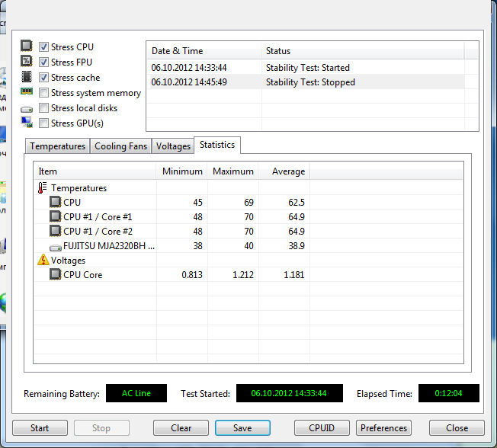Select the CPU #1 / Core #2 row label
Screen dimensions: 497x448
coord(98,232)
